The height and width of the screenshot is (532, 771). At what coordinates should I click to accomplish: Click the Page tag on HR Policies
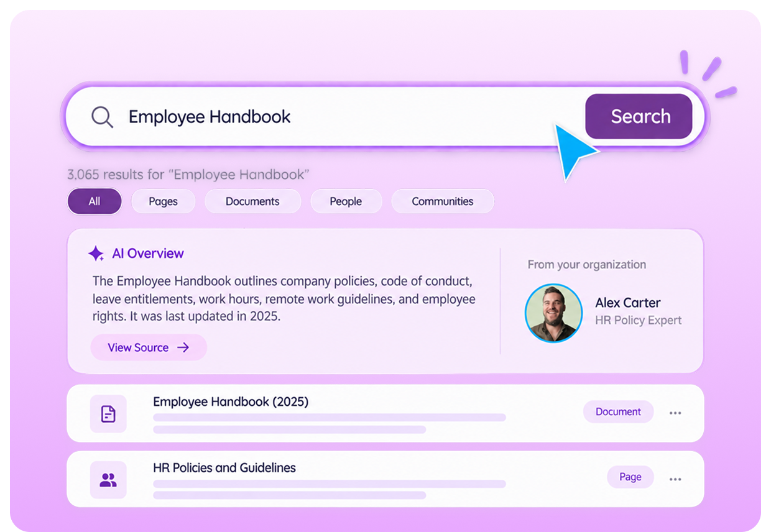tap(630, 477)
